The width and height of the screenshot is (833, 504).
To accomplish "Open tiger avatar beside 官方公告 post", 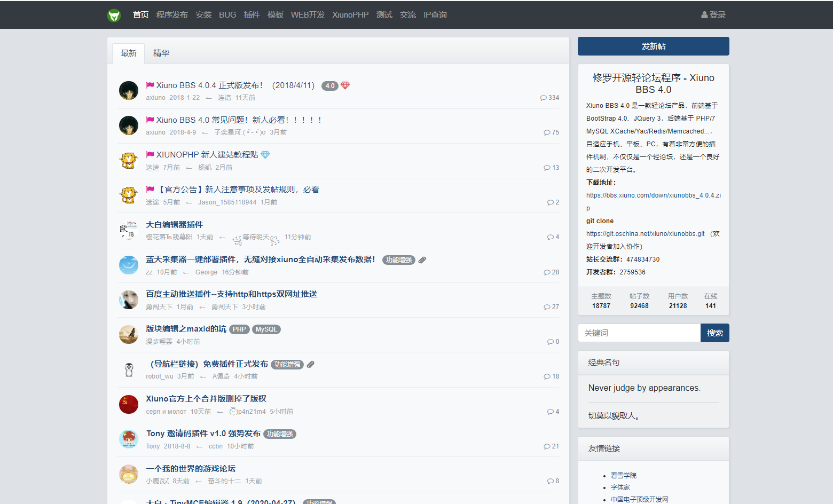I will [x=129, y=195].
